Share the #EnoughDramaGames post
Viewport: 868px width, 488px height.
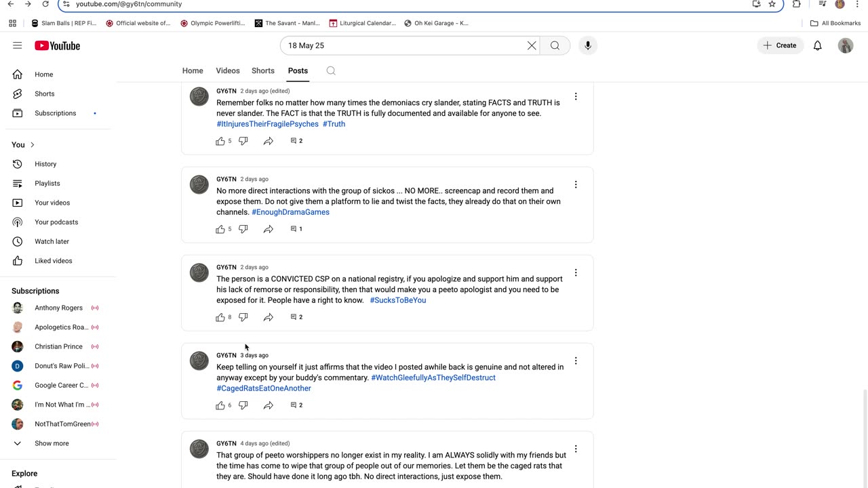pos(269,229)
